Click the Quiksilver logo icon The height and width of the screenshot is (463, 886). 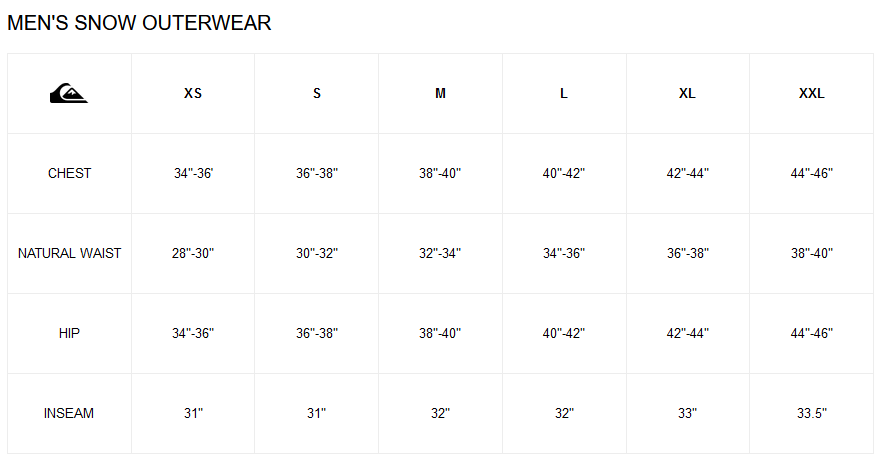[x=68, y=94]
